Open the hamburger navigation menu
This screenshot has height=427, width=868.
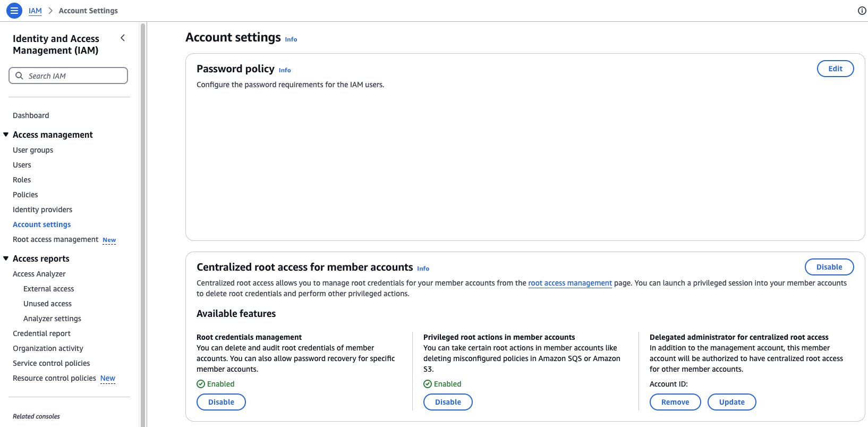tap(14, 10)
